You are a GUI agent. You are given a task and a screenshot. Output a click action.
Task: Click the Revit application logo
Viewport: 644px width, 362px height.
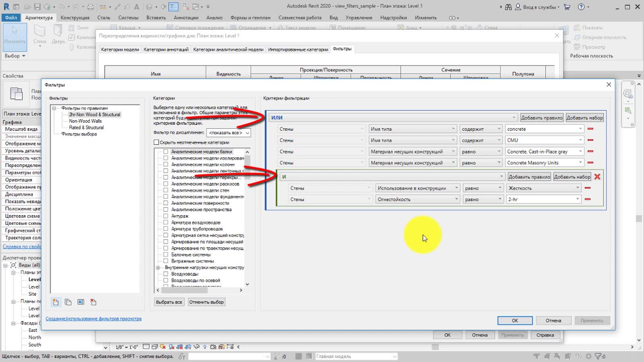[x=6, y=7]
